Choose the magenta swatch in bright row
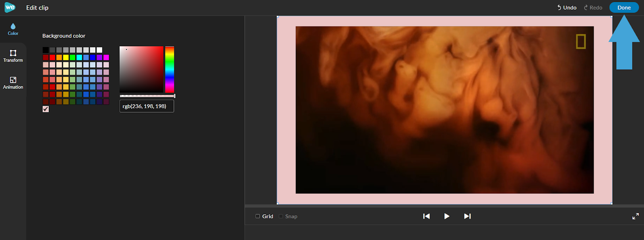Viewport: 644px width, 240px height. pos(106,57)
